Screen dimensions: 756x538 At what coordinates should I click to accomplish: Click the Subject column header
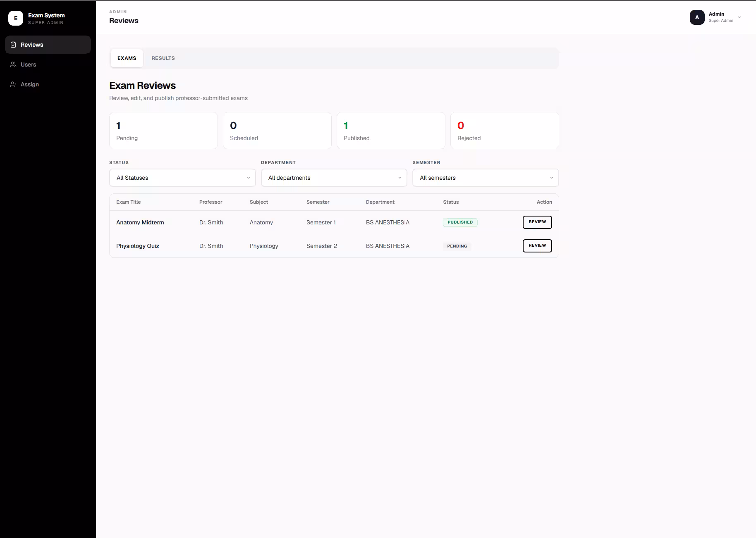point(259,202)
